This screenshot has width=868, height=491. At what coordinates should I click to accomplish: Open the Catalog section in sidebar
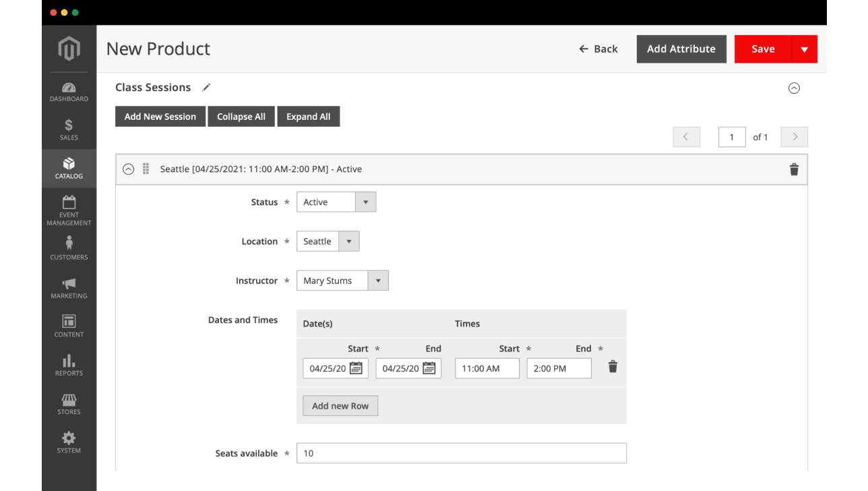(x=68, y=168)
